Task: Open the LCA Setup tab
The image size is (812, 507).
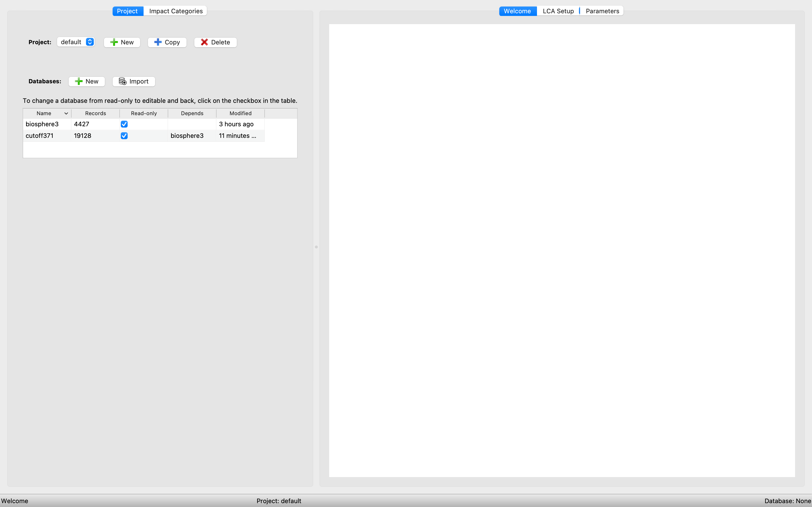Action: click(558, 11)
